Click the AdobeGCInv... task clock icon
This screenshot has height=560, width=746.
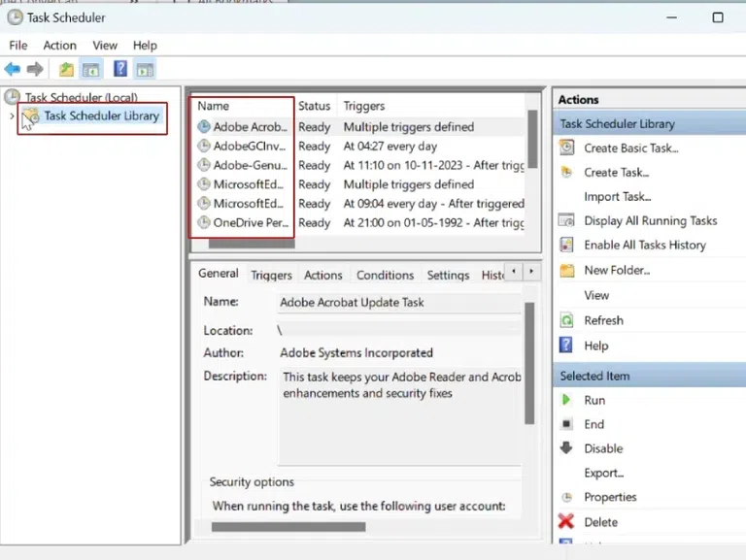pyautogui.click(x=204, y=146)
